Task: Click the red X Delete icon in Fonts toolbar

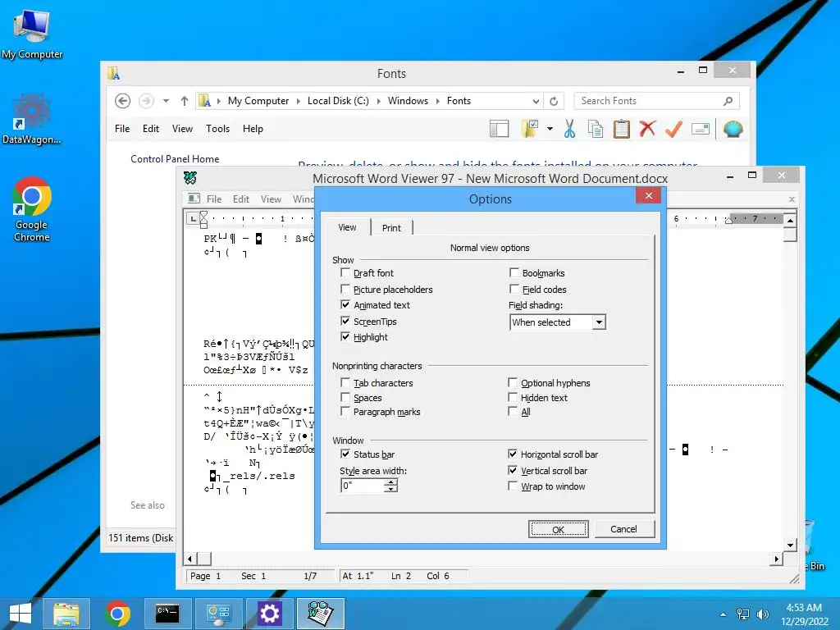Action: [647, 129]
